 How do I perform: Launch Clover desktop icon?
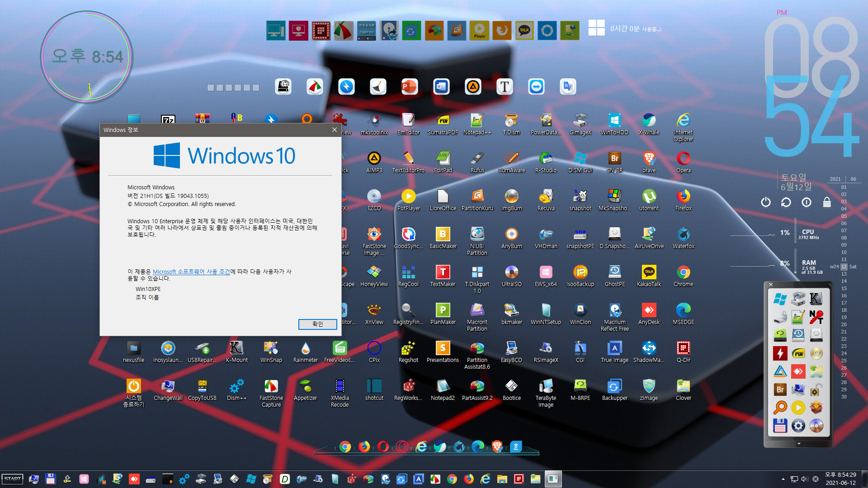pos(683,389)
